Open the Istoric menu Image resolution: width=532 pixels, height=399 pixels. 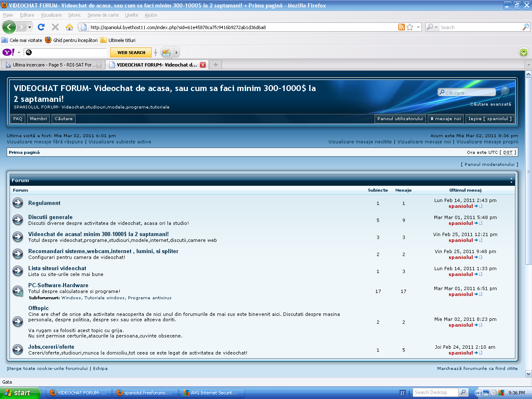[74, 15]
